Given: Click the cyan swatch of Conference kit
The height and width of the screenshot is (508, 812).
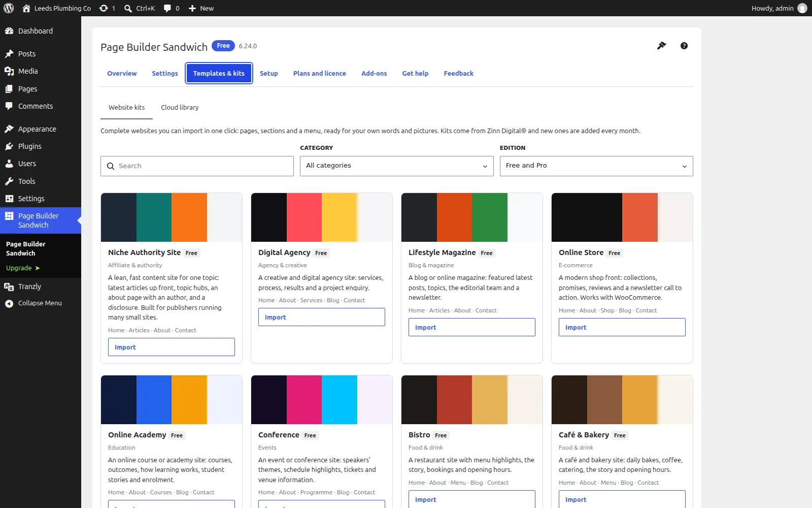Looking at the screenshot, I should coord(340,400).
